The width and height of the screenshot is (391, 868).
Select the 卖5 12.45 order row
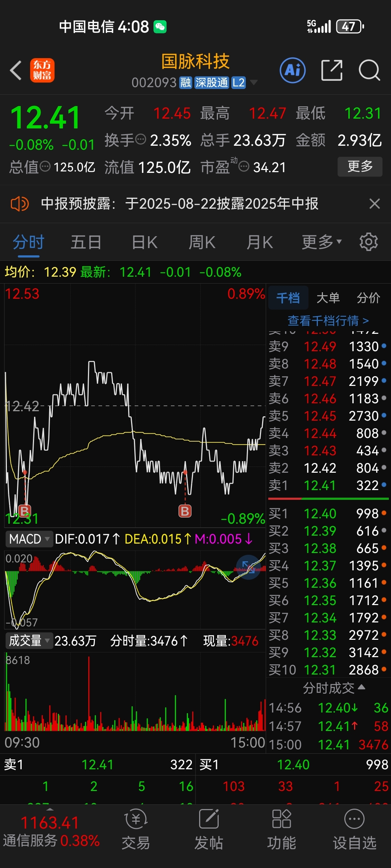click(328, 416)
